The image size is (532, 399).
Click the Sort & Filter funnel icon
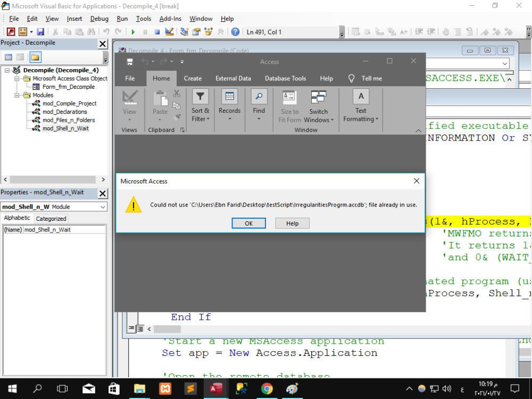coord(200,97)
